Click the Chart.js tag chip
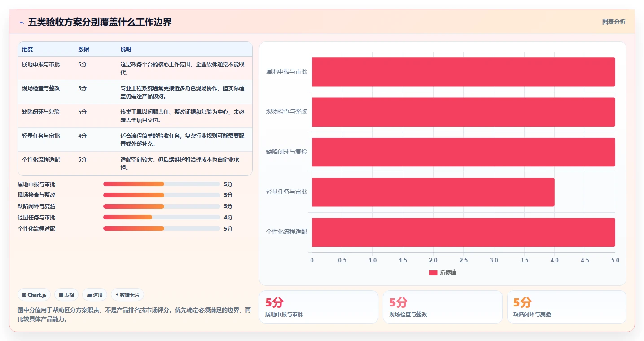The height and width of the screenshot is (341, 644). [34, 295]
